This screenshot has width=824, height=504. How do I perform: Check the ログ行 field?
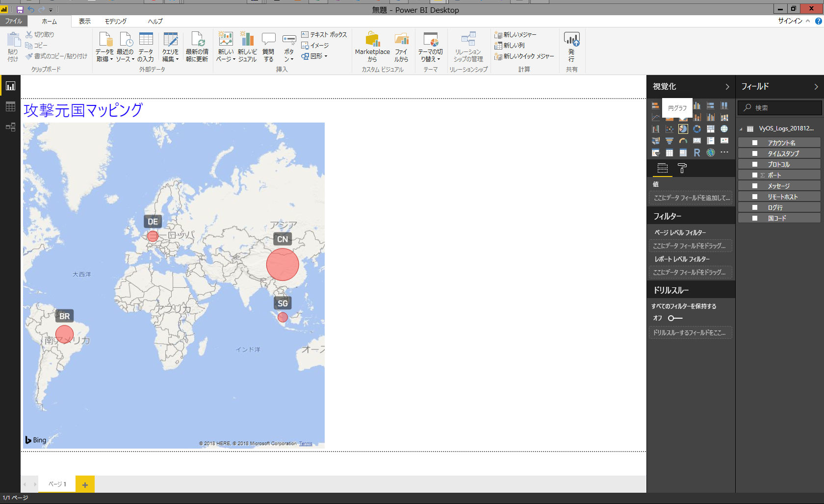(755, 207)
